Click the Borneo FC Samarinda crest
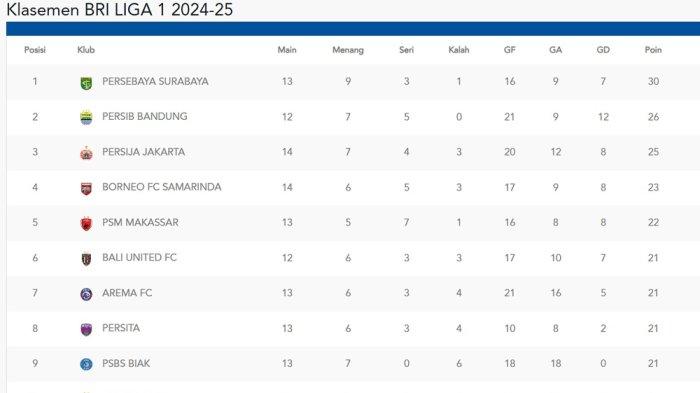This screenshot has width=700, height=393. point(86,188)
